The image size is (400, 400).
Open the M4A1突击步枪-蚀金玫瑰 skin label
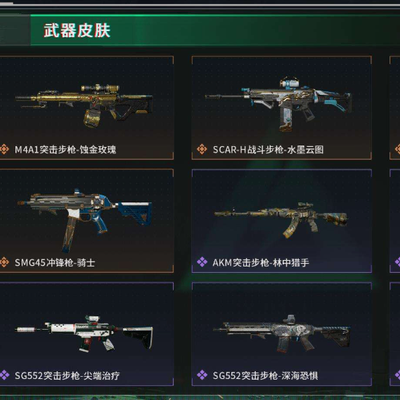tap(65, 149)
